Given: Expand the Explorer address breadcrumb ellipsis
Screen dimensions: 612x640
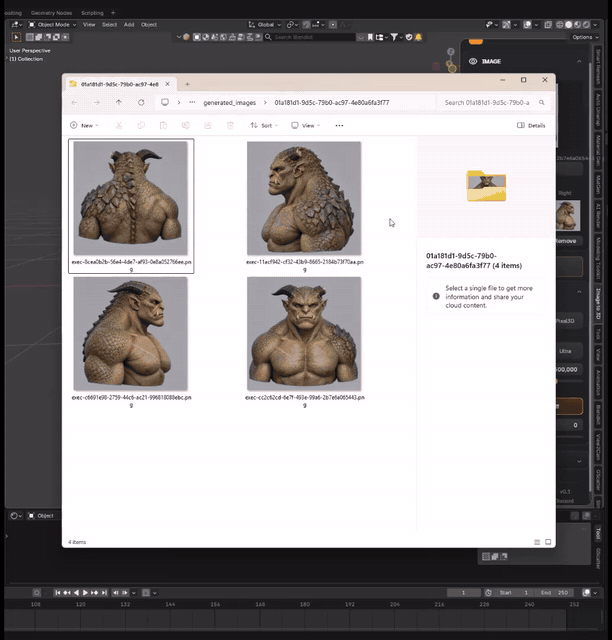Looking at the screenshot, I should 192,102.
